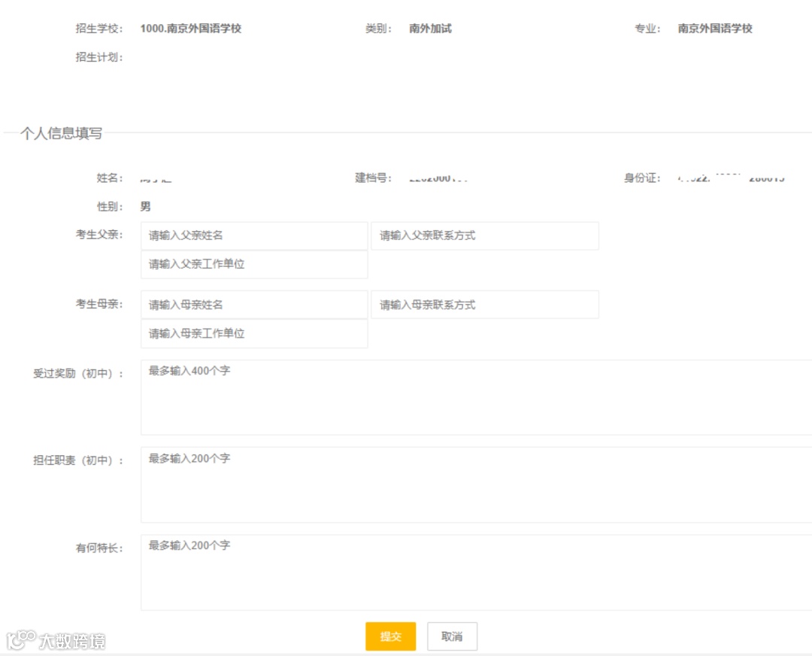This screenshot has height=656, width=812.
Task: Click the 性别 label
Action: (110, 207)
